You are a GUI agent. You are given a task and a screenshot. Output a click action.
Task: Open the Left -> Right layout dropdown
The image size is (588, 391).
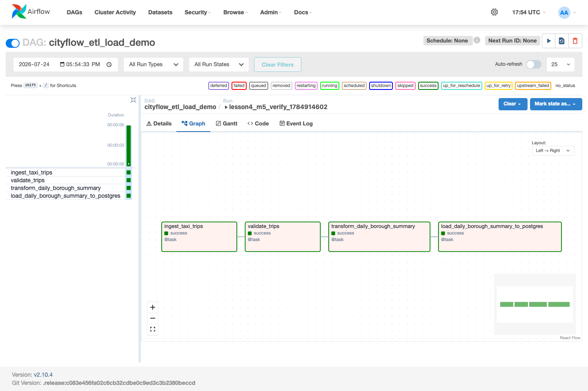click(553, 151)
